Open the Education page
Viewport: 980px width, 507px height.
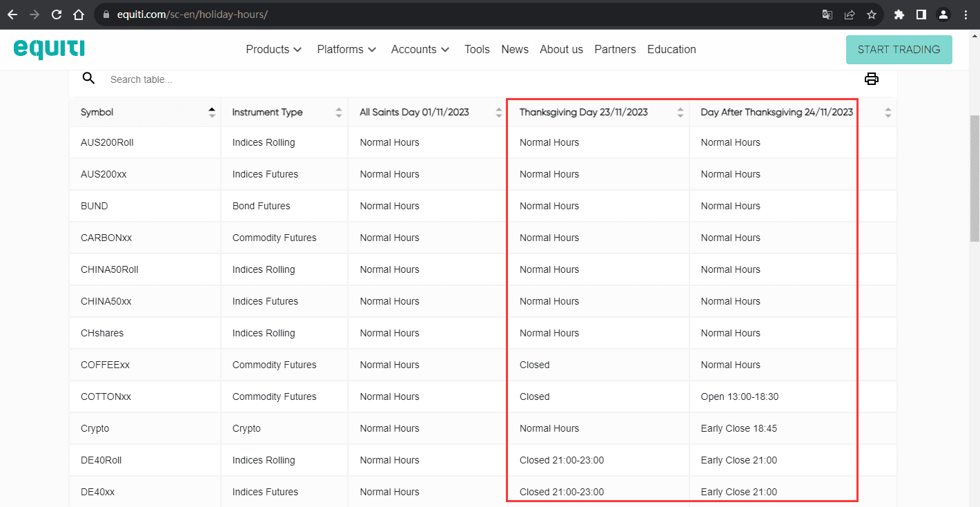(x=672, y=49)
